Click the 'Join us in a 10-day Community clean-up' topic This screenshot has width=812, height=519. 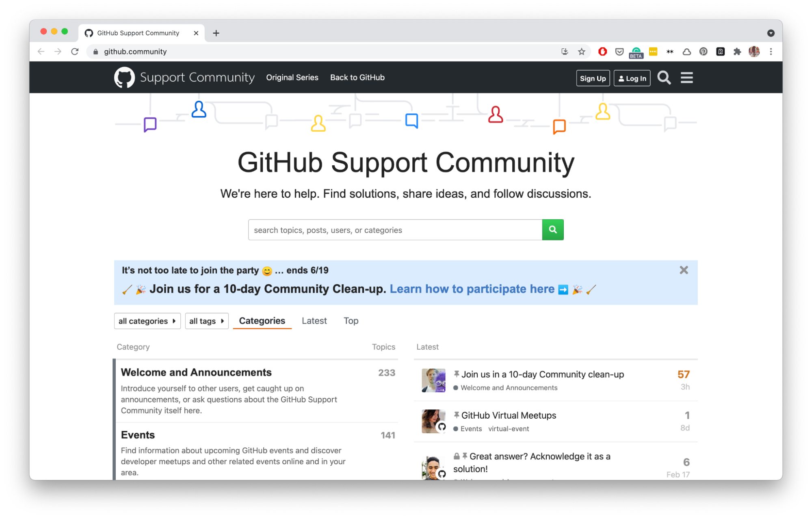click(543, 374)
